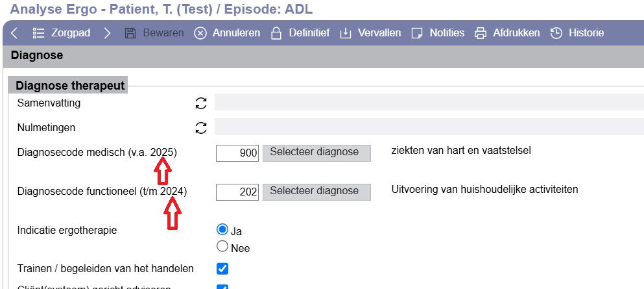Click the Samenvatting text field
This screenshot has height=289, width=644.
(x=429, y=102)
